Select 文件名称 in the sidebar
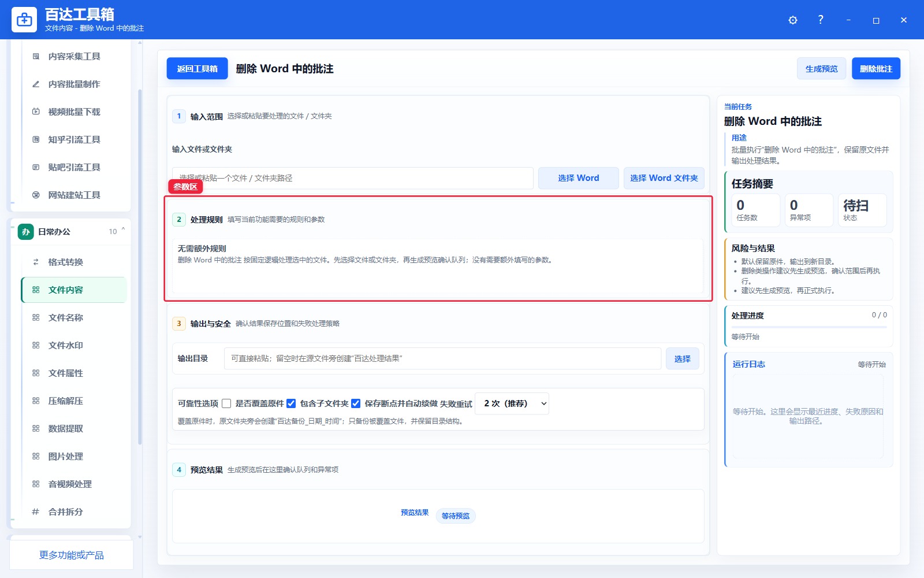The width and height of the screenshot is (924, 578). tap(74, 317)
